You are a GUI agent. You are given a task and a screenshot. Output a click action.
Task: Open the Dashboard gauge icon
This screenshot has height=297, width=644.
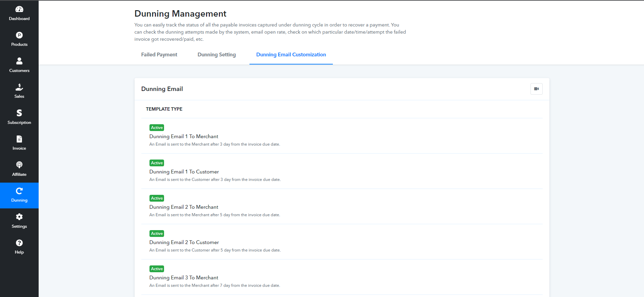(19, 9)
